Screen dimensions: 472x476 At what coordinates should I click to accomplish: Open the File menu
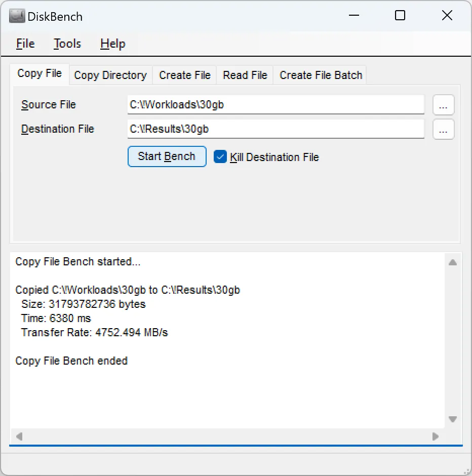[x=25, y=44]
